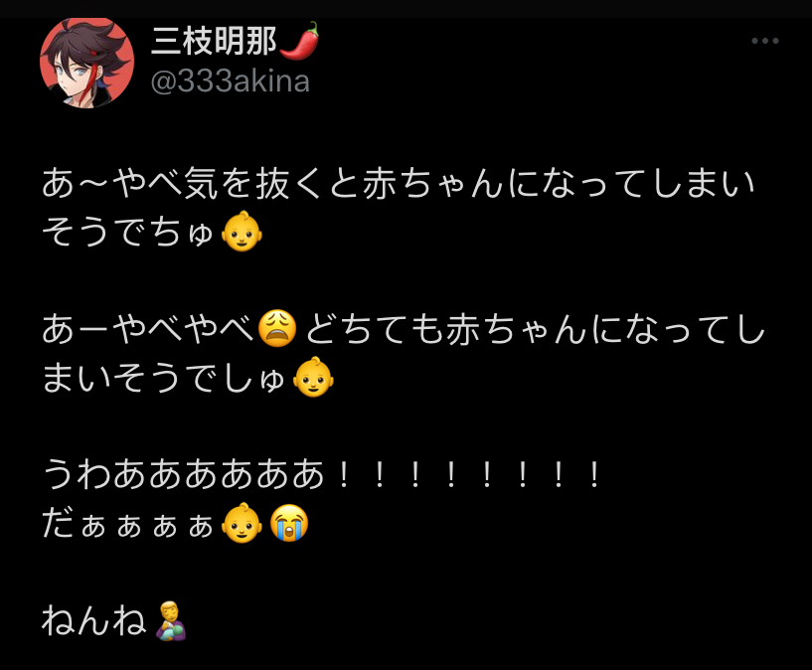Click the person feeding baby emoji after ねんね
Screen dimensions: 812x670
point(171,620)
